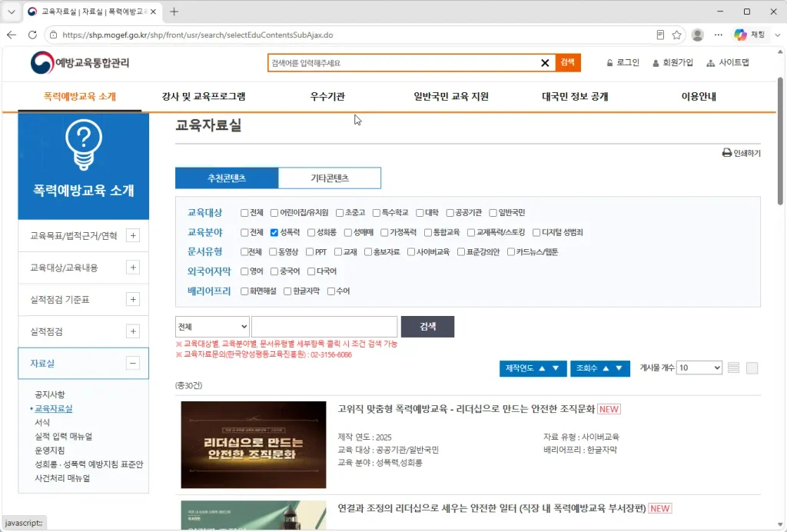Select the 기타콘텐츠 tab
This screenshot has width=787, height=532.
point(330,178)
